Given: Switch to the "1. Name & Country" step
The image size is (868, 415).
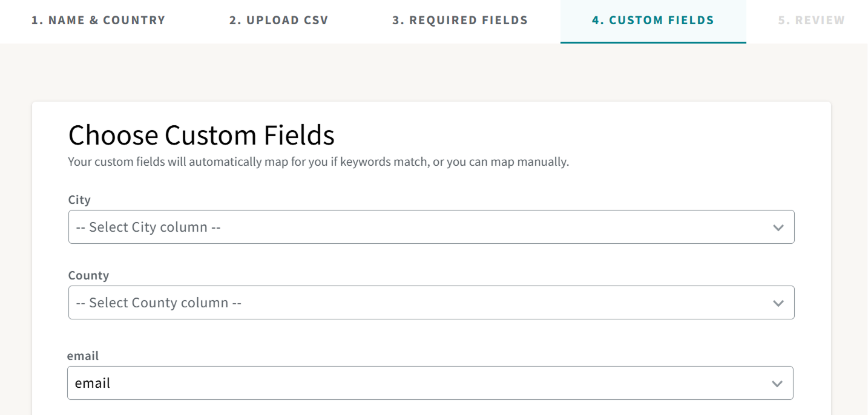Looking at the screenshot, I should [99, 20].
